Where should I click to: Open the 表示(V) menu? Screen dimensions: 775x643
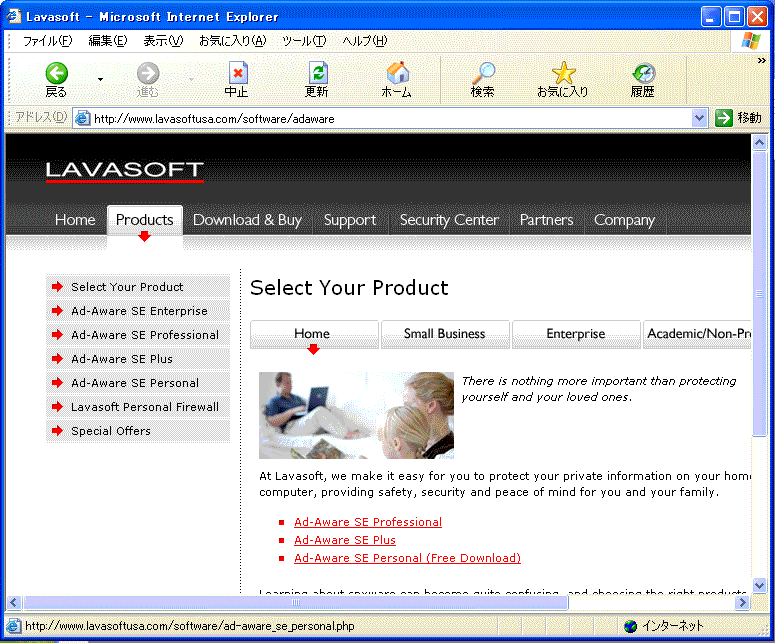[x=163, y=41]
